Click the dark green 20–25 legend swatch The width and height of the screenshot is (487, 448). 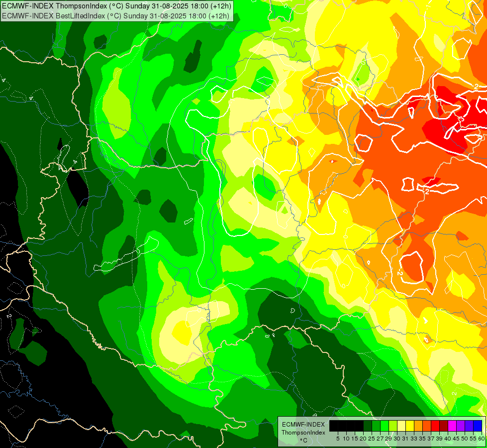[x=368, y=426]
